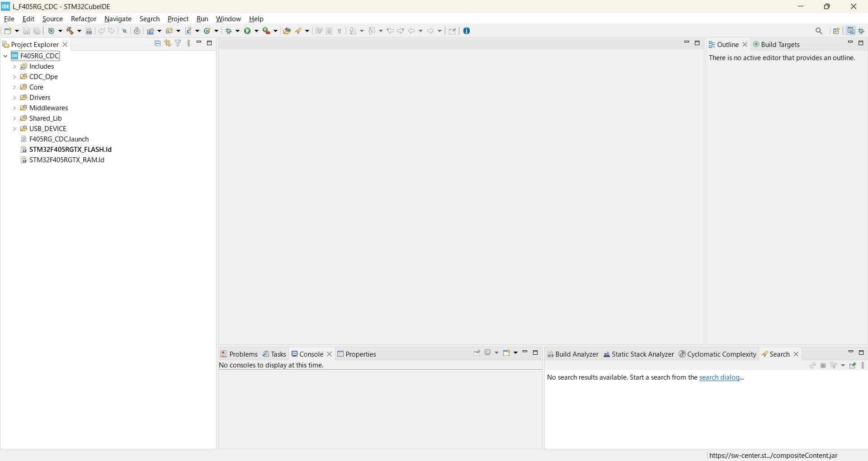The height and width of the screenshot is (461, 868).
Task: Toggle Pin Console button
Action: 477,353
